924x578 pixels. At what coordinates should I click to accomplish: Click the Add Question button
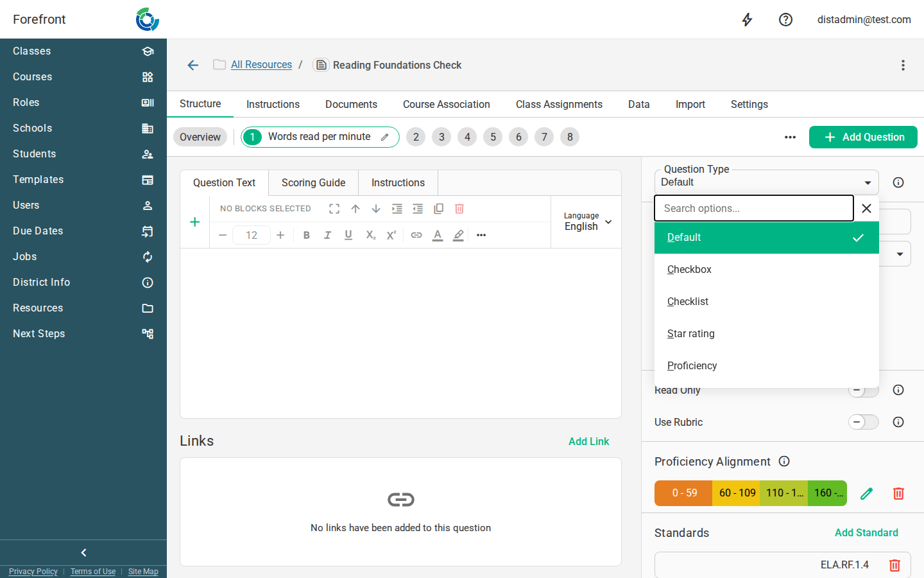point(863,137)
